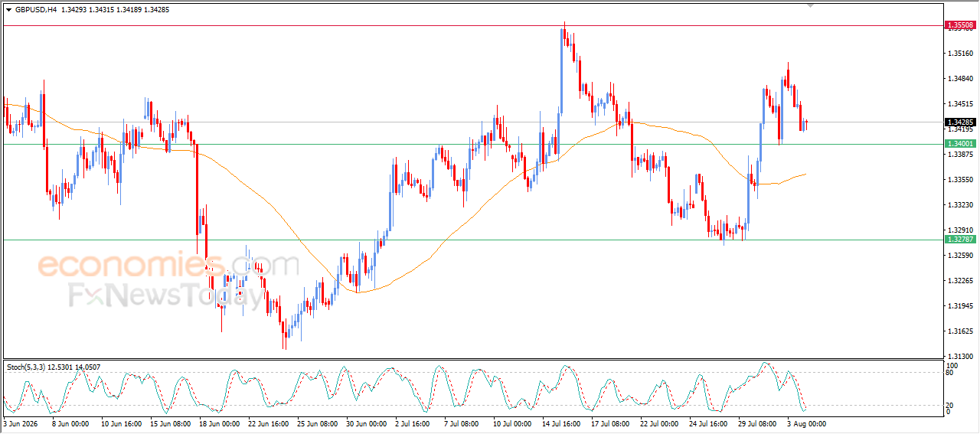Click the 1.32265 price axis label
This screenshot has width=980, height=434.
click(x=960, y=281)
